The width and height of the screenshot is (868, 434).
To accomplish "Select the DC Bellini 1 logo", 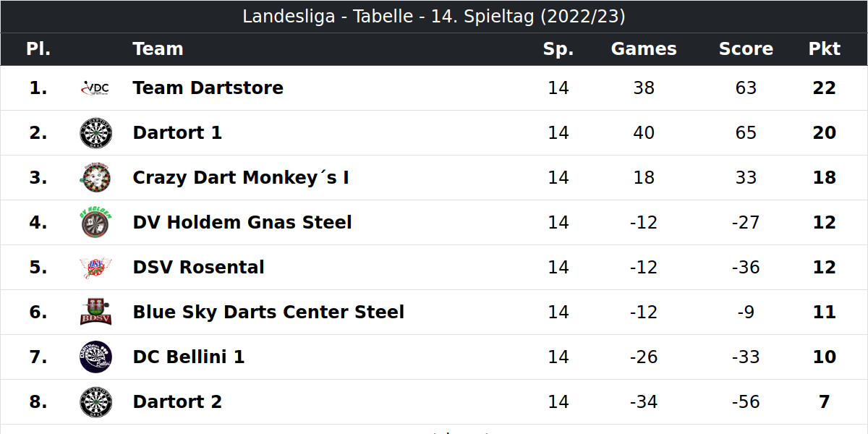I will pyautogui.click(x=95, y=357).
